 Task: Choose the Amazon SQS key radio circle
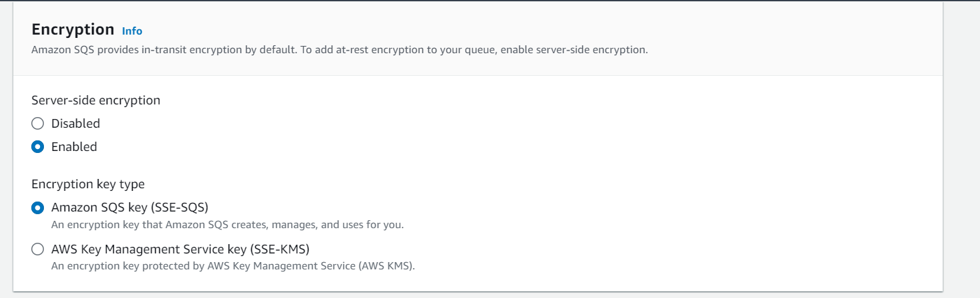coord(38,208)
